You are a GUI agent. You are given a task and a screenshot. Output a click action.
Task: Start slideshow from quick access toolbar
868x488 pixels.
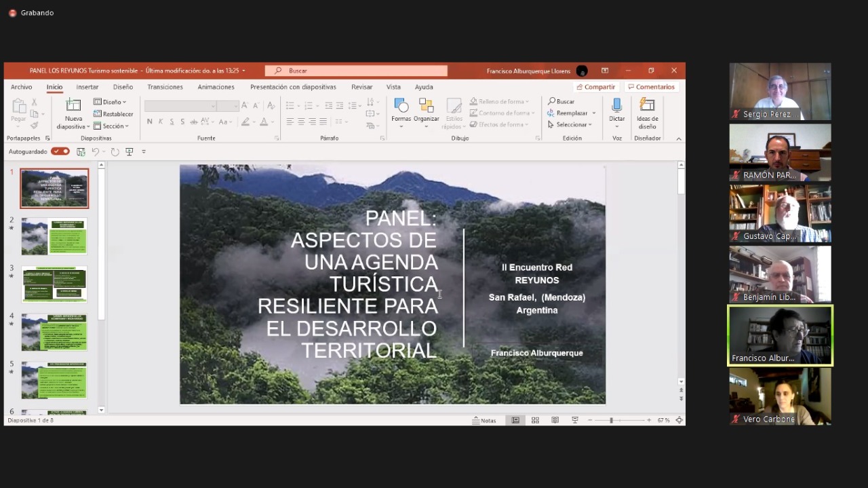tap(129, 151)
